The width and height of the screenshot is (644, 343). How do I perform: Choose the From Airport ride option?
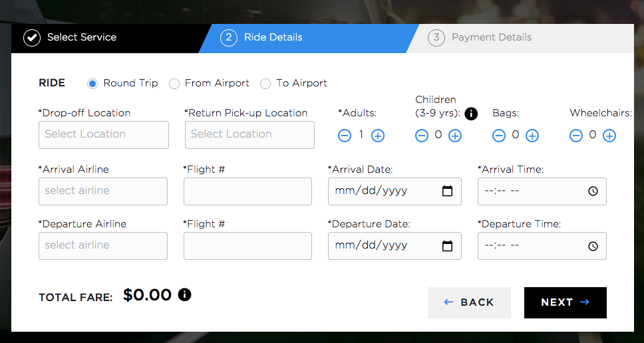[x=174, y=84]
